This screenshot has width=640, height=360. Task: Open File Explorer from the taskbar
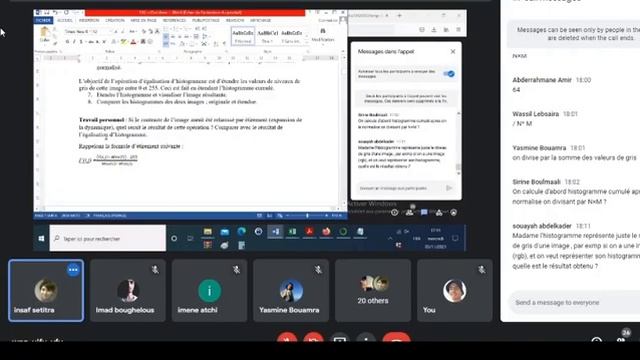208,232
